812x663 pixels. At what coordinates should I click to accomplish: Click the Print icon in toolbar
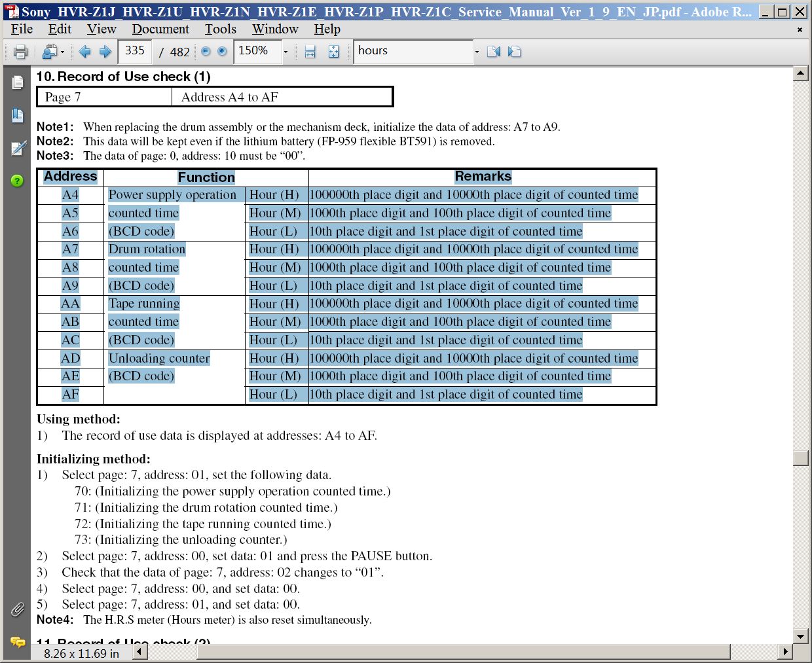coord(20,52)
